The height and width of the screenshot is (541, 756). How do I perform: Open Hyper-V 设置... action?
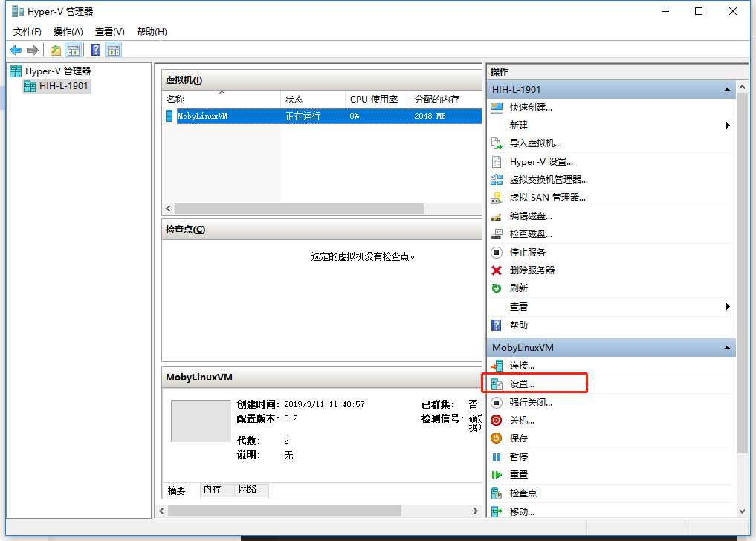click(x=541, y=161)
